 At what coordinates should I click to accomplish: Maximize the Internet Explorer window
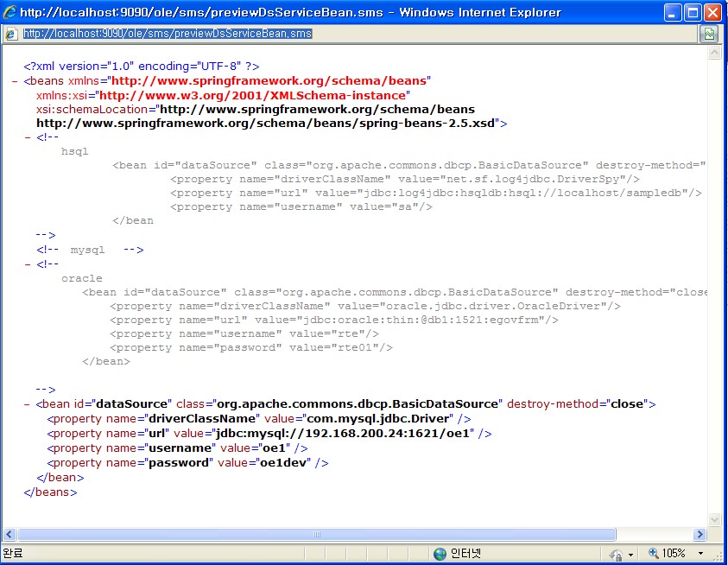coord(693,13)
